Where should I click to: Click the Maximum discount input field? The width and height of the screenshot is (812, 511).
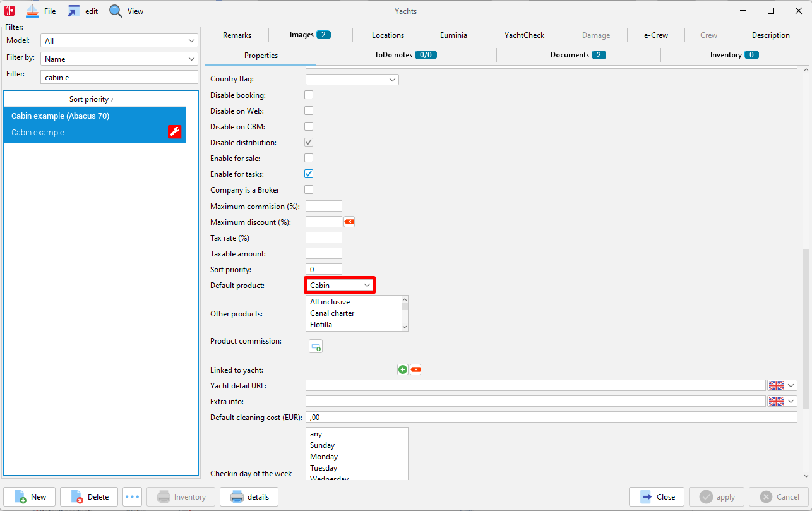pos(323,222)
